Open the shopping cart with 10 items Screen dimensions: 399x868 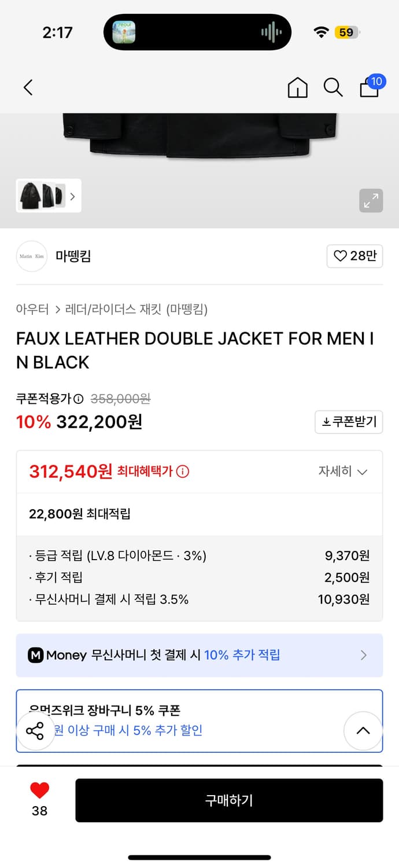pos(369,89)
